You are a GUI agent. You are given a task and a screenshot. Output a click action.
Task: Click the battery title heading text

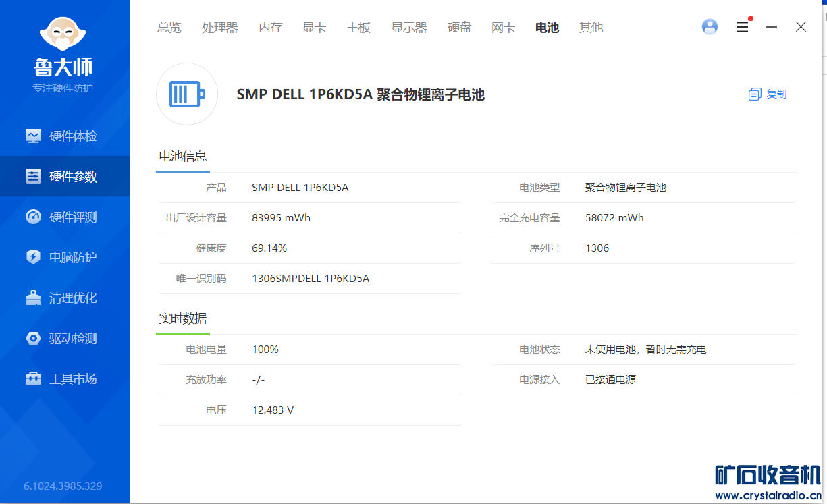(361, 94)
